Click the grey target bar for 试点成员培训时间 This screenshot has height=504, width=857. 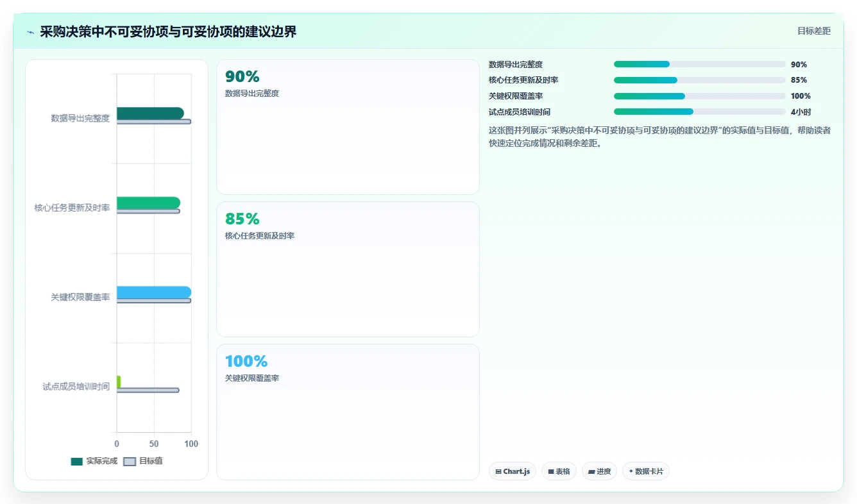148,390
